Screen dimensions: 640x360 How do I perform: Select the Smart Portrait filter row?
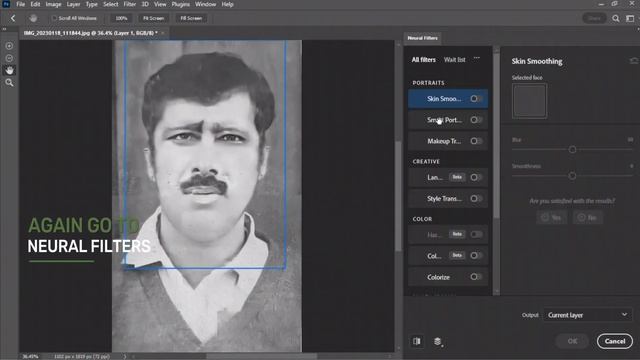point(448,120)
